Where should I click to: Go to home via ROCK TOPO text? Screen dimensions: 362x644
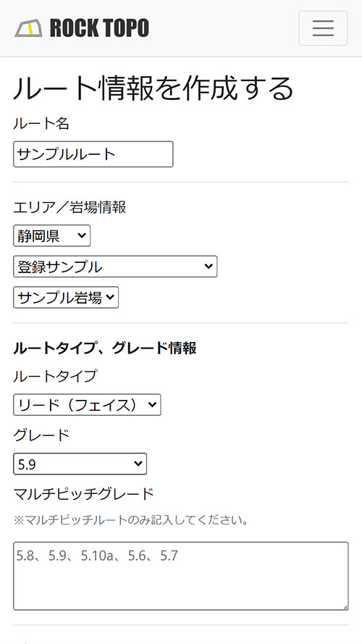pos(99,28)
